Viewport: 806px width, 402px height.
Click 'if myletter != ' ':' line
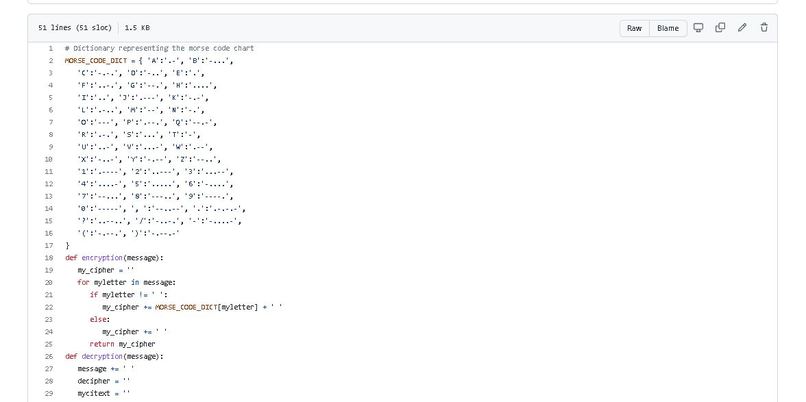129,295
